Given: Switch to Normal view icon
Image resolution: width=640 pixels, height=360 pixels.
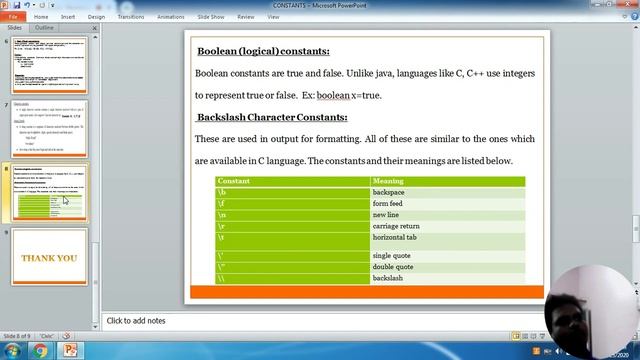Looking at the screenshot, I should click(516, 336).
